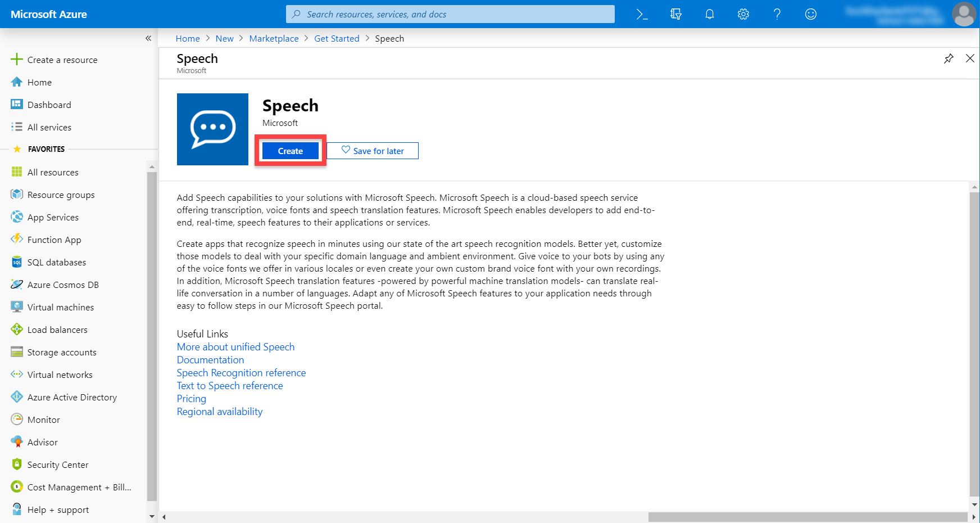
Task: Send feedback with the smiley icon
Action: point(811,14)
